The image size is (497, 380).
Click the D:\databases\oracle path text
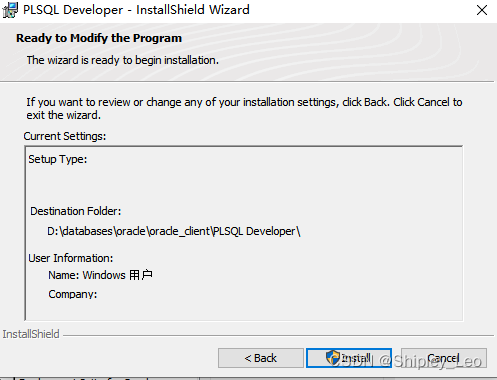[174, 231]
